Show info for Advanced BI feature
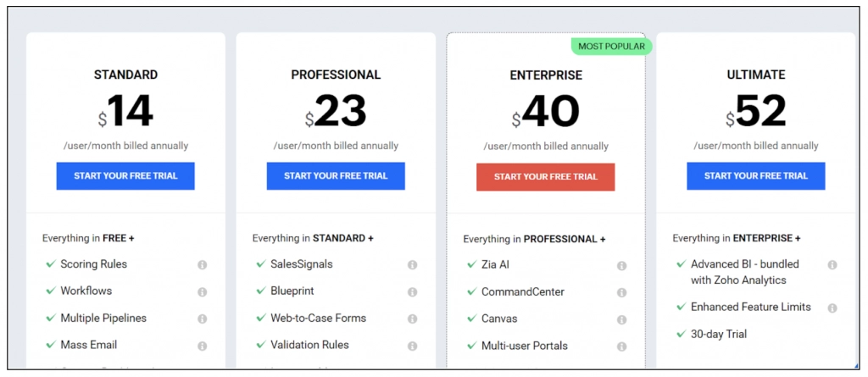Screen dimensions: 868x377 click(x=832, y=265)
